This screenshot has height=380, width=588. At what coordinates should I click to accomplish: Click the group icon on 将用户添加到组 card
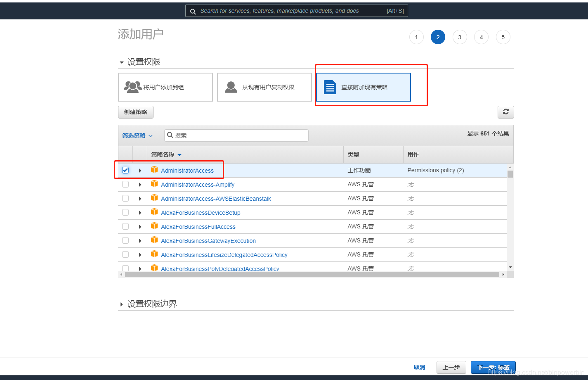133,87
